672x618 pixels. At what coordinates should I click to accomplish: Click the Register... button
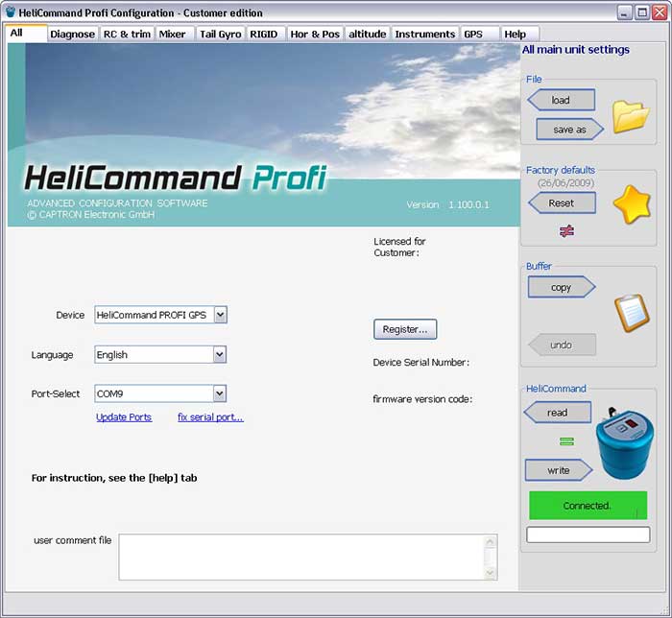click(x=405, y=329)
